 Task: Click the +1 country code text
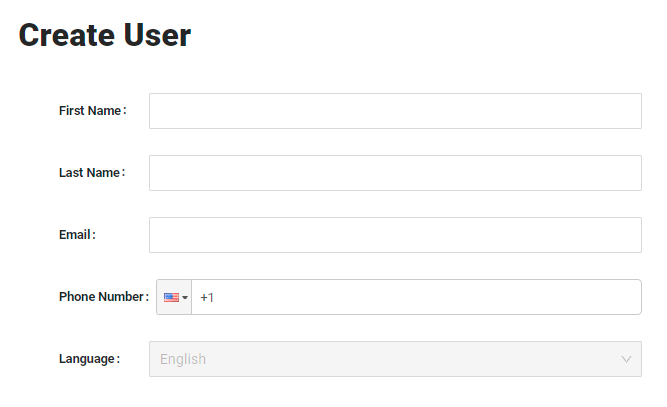click(207, 298)
